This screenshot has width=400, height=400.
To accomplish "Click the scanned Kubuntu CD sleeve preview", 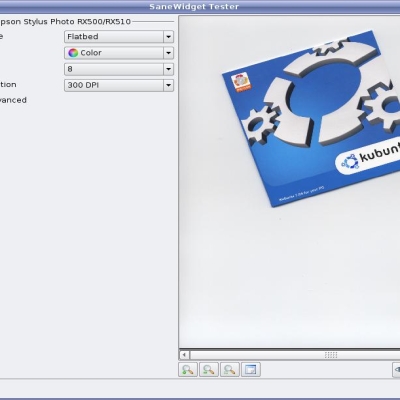I will [312, 118].
